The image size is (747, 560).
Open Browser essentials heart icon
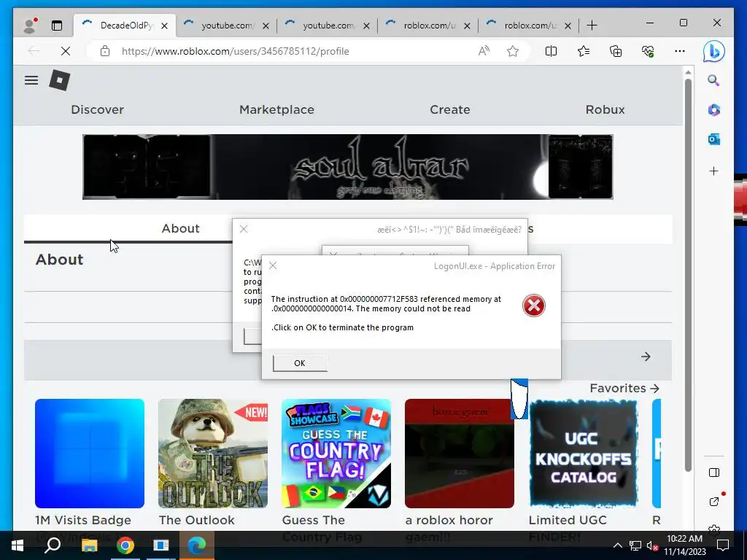[x=648, y=51]
